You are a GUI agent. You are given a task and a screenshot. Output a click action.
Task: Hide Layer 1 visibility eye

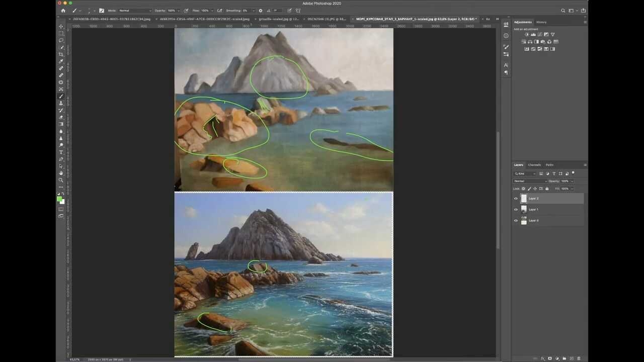coord(516,210)
